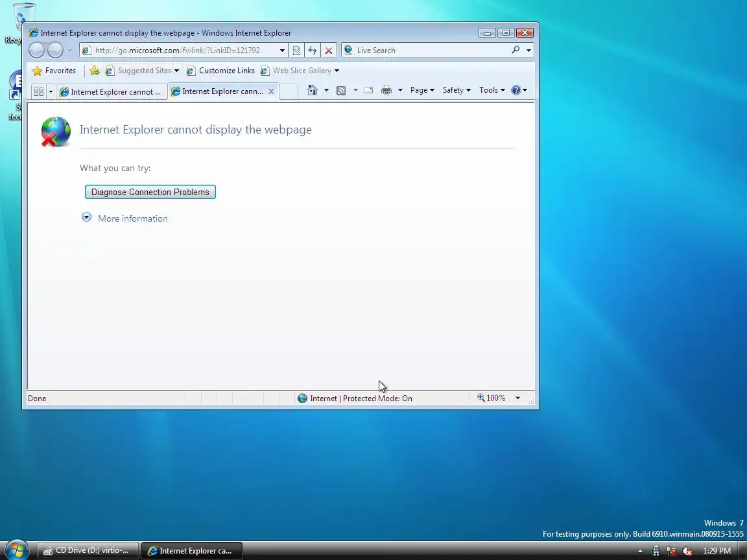Click the clock showing 1:29 PM
The image size is (747, 560).
(x=717, y=551)
